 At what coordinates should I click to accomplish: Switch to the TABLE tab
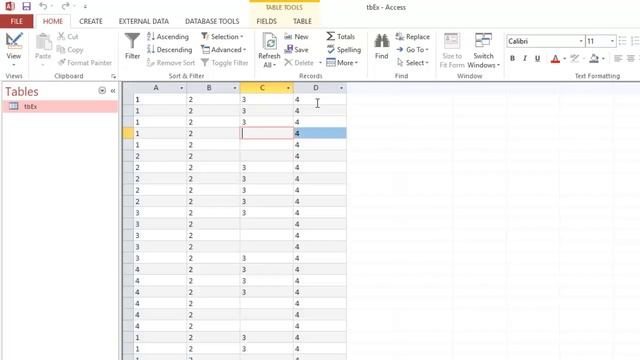point(302,21)
